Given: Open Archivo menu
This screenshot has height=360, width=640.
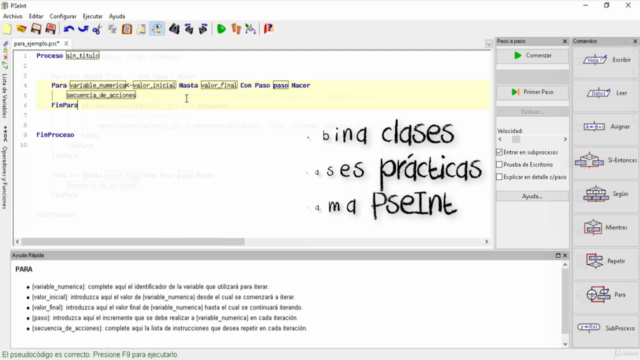Looking at the screenshot, I should coord(13,16).
